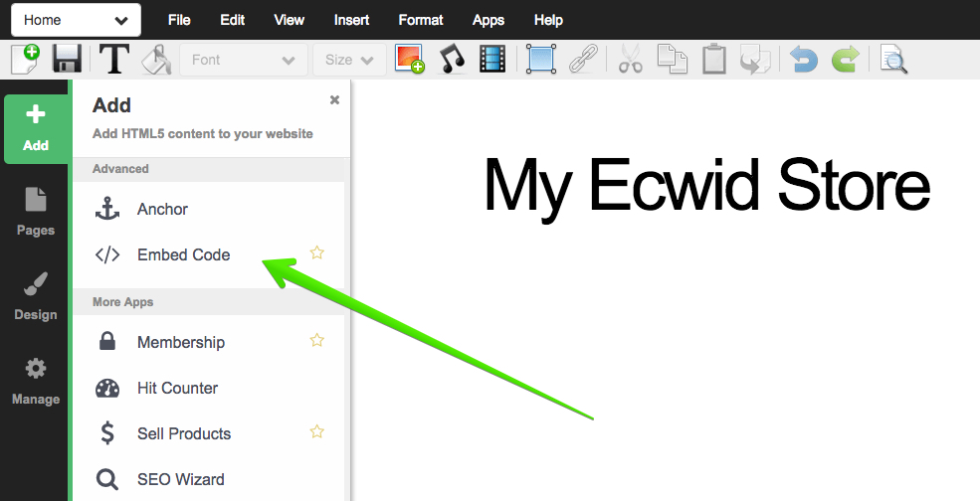Expand the Font dropdown

[244, 60]
